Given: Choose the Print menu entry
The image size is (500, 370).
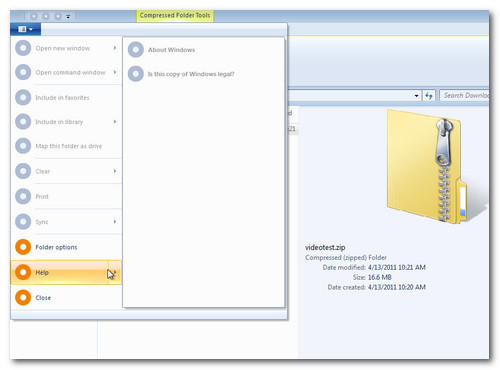Looking at the screenshot, I should click(x=66, y=197).
